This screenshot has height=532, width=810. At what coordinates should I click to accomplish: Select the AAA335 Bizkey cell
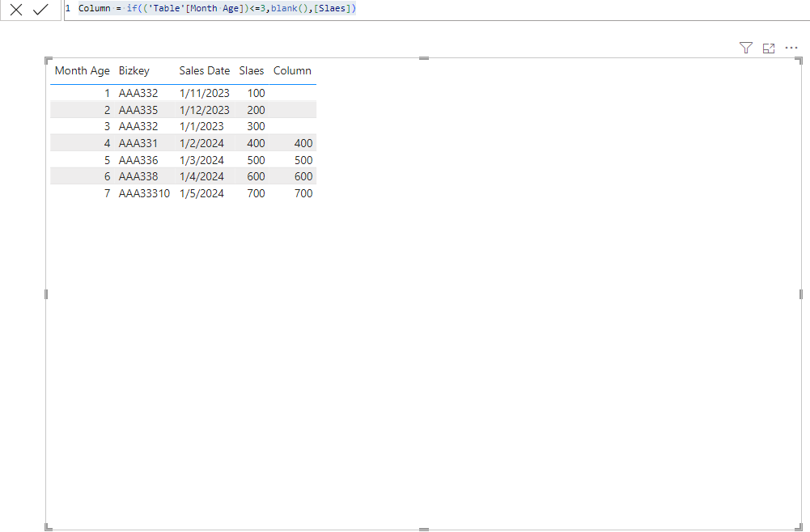(x=138, y=110)
